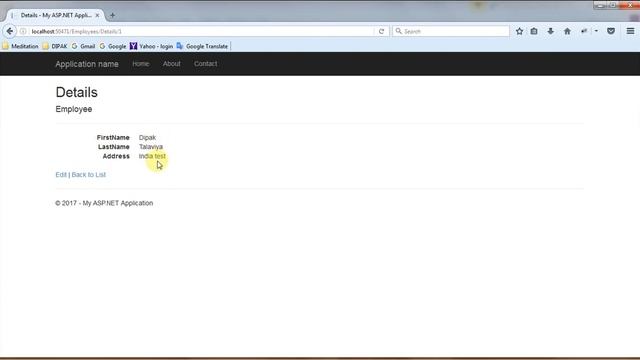
Task: Close the Details - My ASP.NET tab
Action: click(97, 16)
